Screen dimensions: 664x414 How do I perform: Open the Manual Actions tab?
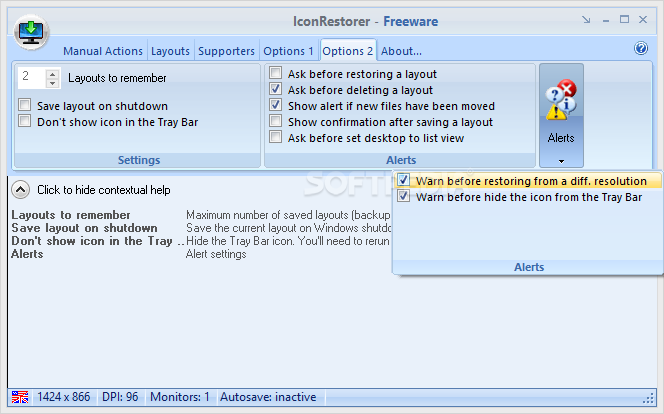pos(103,51)
